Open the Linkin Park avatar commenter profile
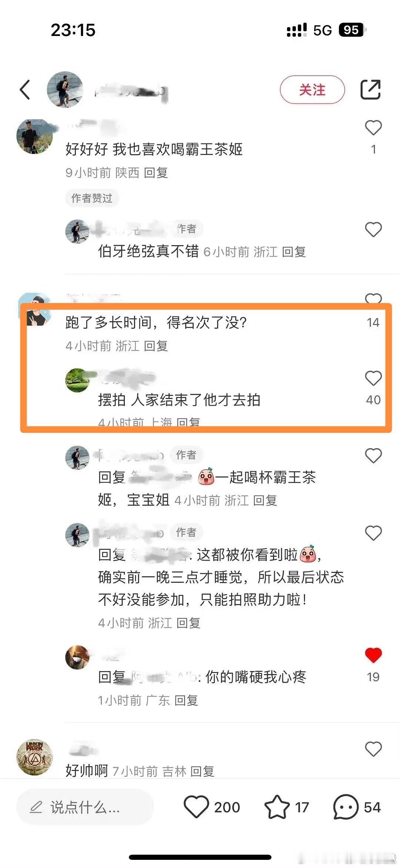Image resolution: width=400 pixels, height=868 pixels. pyautogui.click(x=35, y=757)
